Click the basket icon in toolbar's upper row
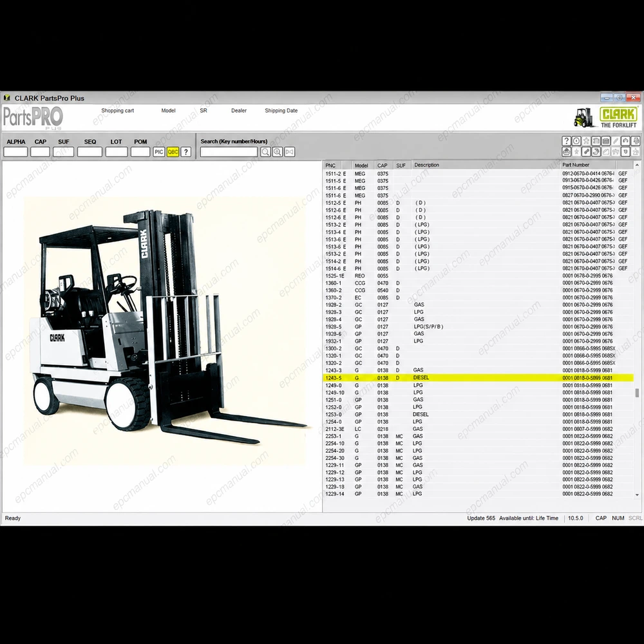 click(606, 141)
